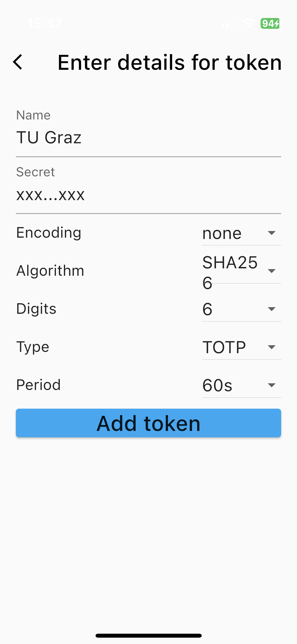297x644 pixels.
Task: Tap the home indicator bar at bottom
Action: coord(148,636)
